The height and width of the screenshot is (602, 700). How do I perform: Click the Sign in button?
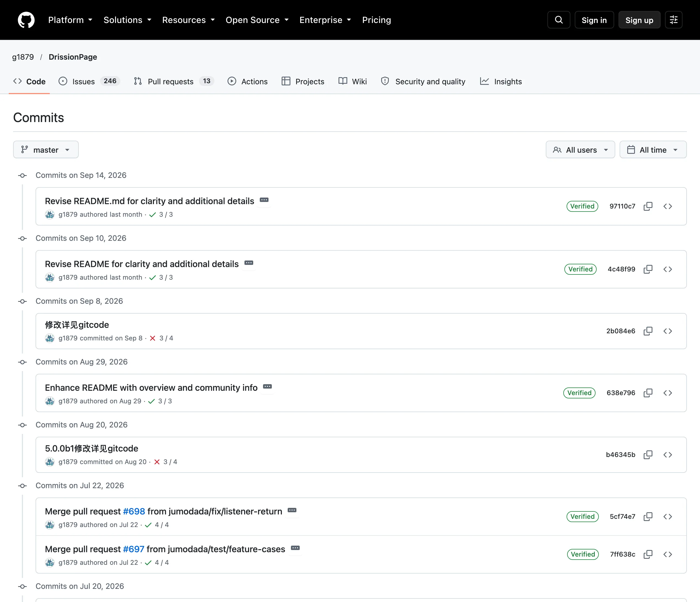pyautogui.click(x=594, y=20)
